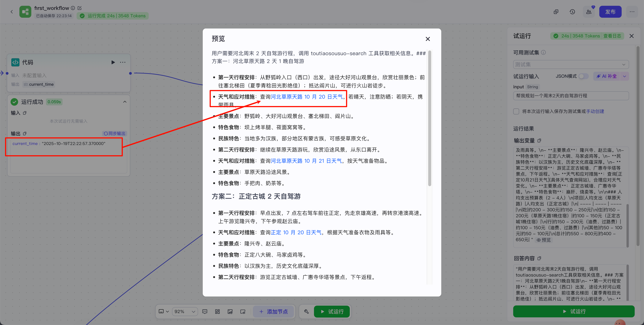The image size is (644, 325).
Task: Click the input text field with trip request
Action: click(x=571, y=96)
